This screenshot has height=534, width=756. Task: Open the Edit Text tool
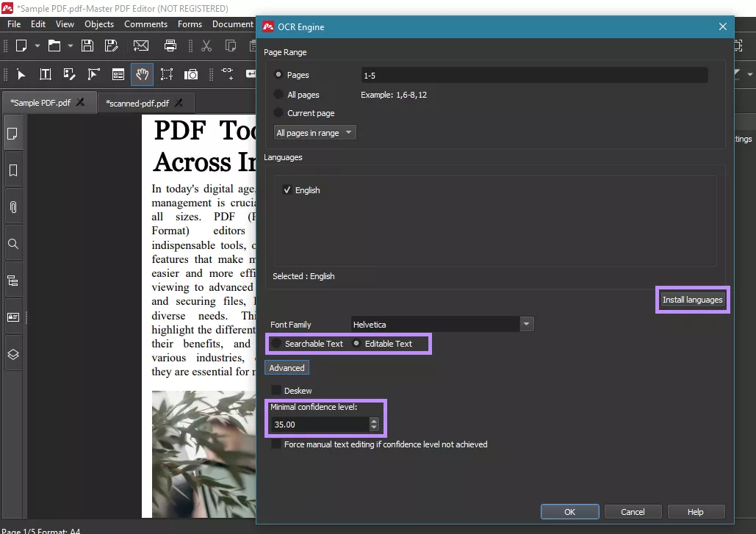(45, 74)
